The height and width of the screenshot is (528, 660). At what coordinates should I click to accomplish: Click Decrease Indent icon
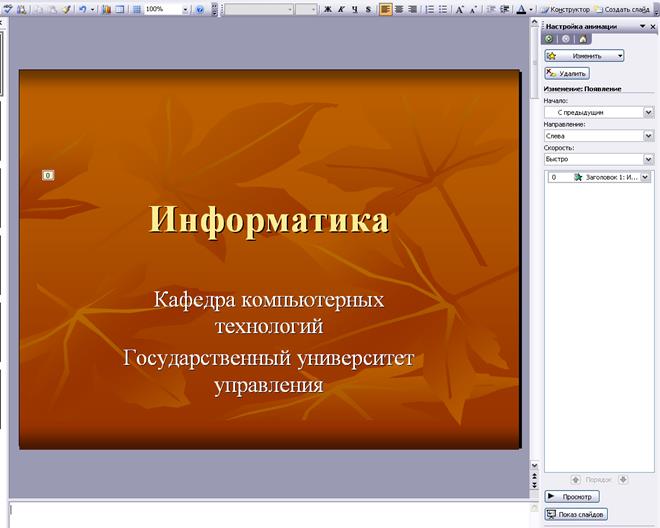(491, 9)
